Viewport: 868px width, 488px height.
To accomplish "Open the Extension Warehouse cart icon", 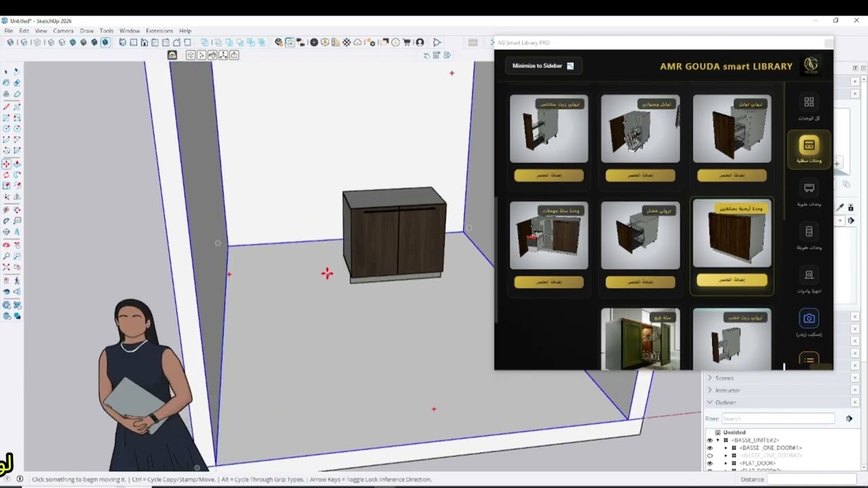I will pyautogui.click(x=407, y=42).
